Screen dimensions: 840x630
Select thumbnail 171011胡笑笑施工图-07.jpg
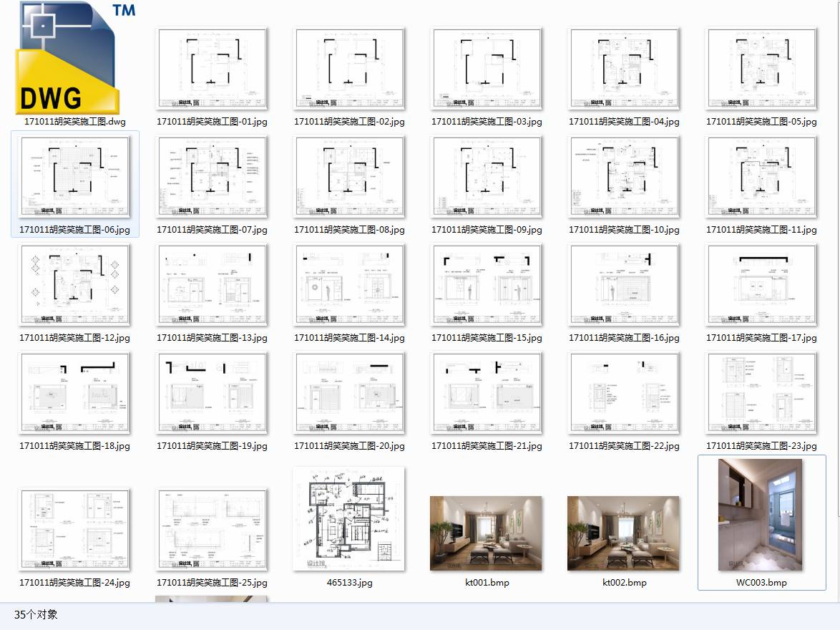[212, 177]
